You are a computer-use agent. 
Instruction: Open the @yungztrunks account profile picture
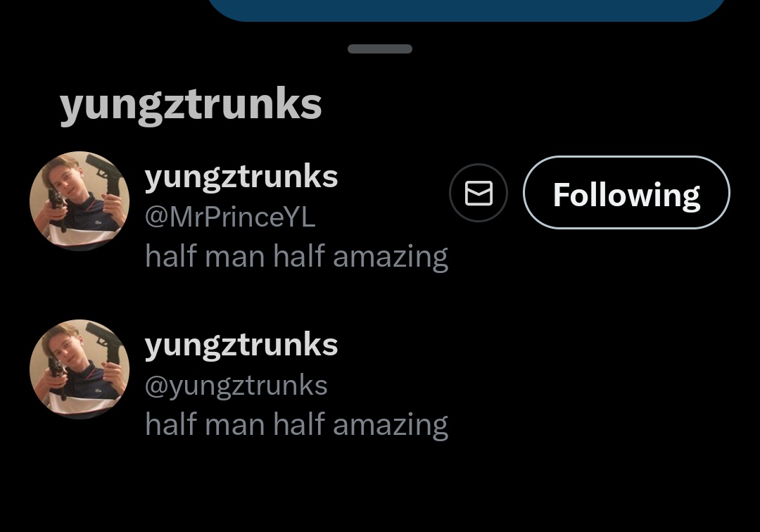[x=80, y=369]
